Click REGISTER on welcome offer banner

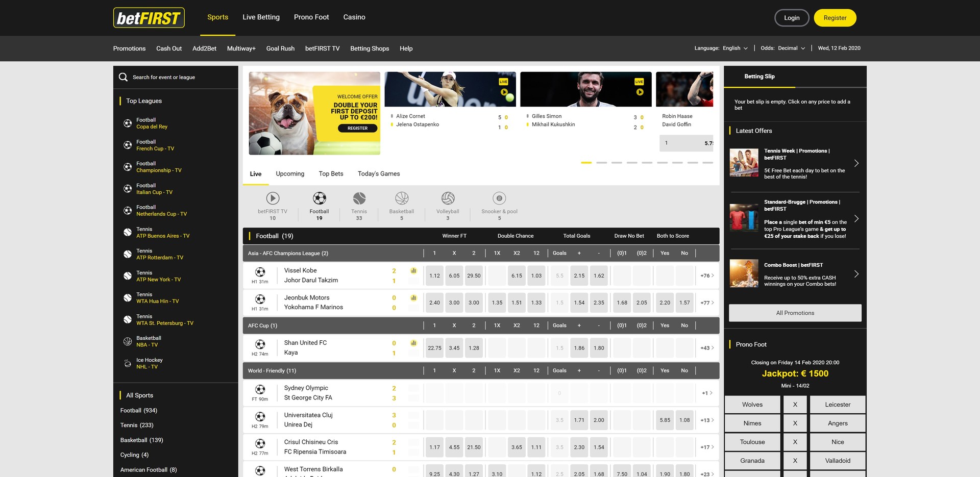point(358,129)
